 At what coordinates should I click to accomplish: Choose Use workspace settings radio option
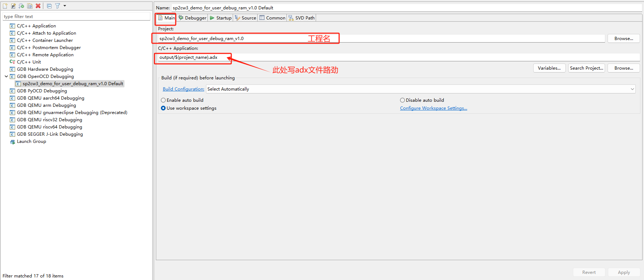point(163,108)
